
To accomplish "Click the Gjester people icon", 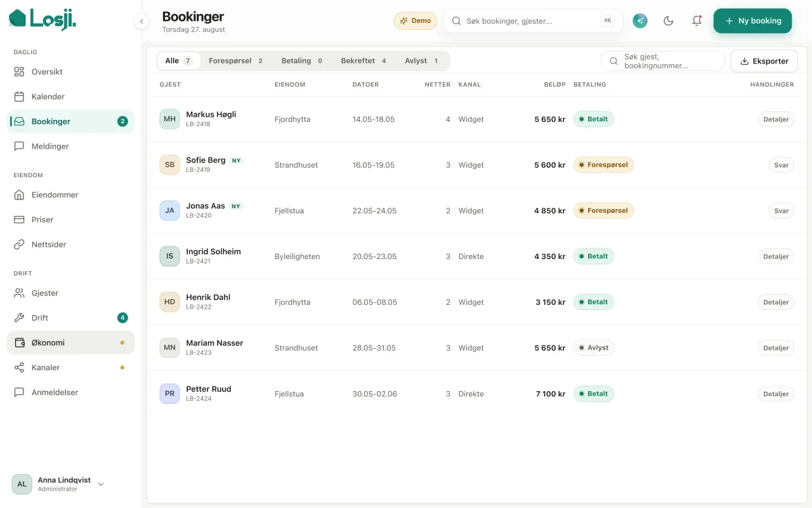I will coord(19,293).
